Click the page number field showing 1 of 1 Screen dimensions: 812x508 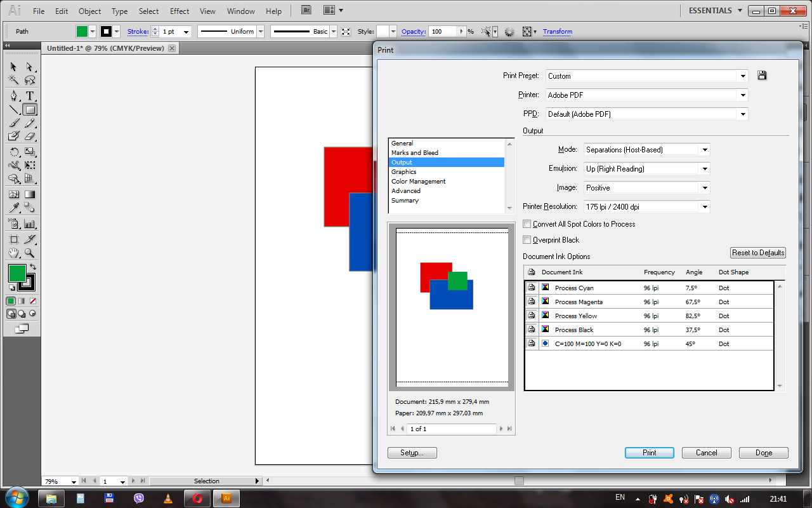click(451, 429)
